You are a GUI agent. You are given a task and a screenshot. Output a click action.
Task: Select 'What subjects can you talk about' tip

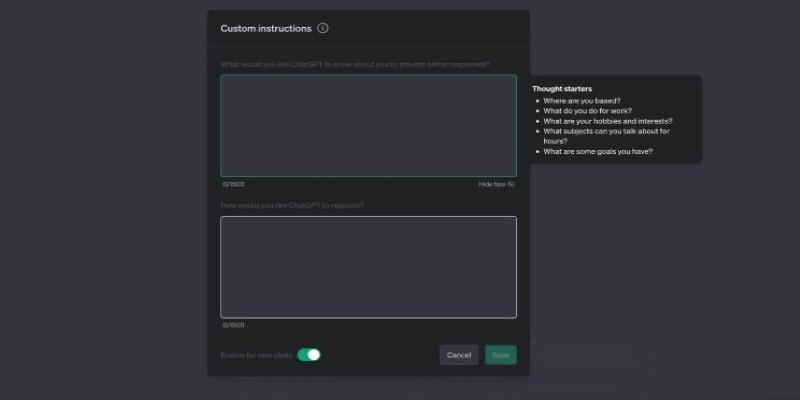(606, 131)
